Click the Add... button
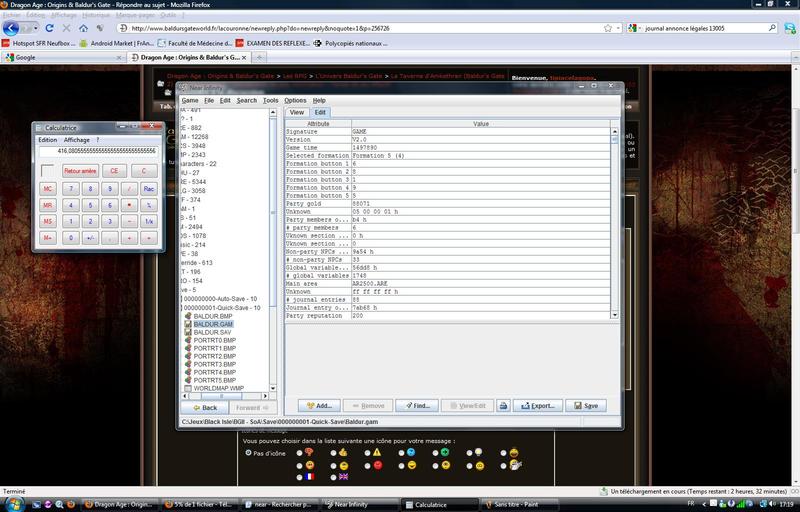800x512 pixels. pos(319,405)
